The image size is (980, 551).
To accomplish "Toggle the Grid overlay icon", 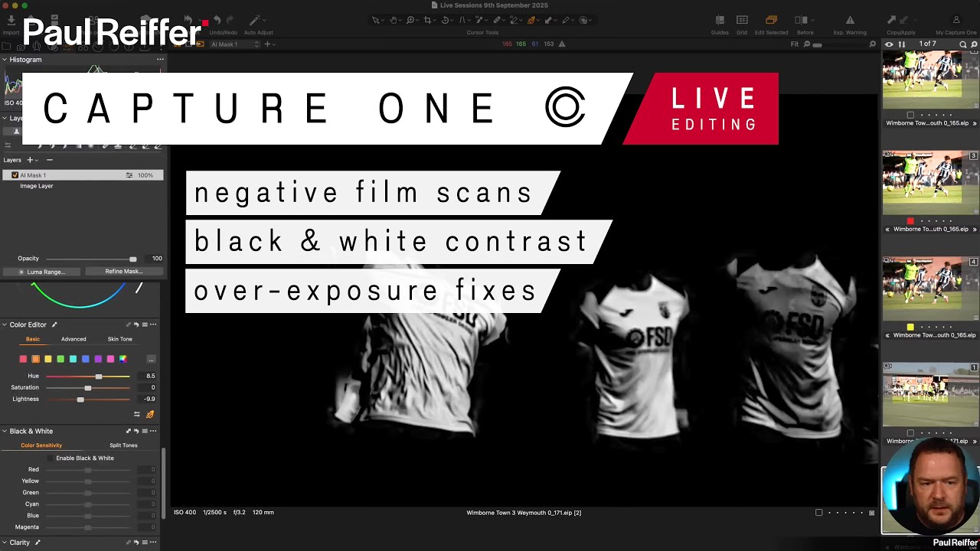I will tap(742, 20).
